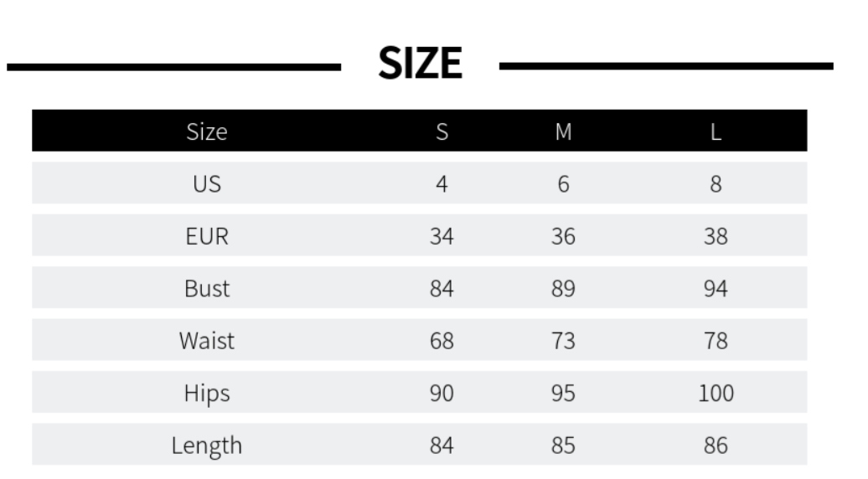Select Hips value 90
This screenshot has width=868, height=479.
click(x=442, y=393)
